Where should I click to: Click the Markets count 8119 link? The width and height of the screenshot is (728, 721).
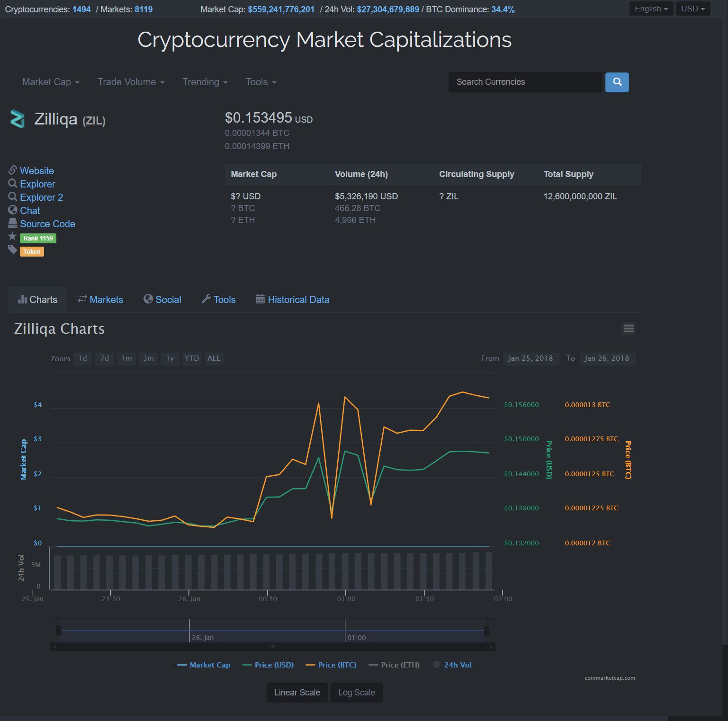pos(144,9)
